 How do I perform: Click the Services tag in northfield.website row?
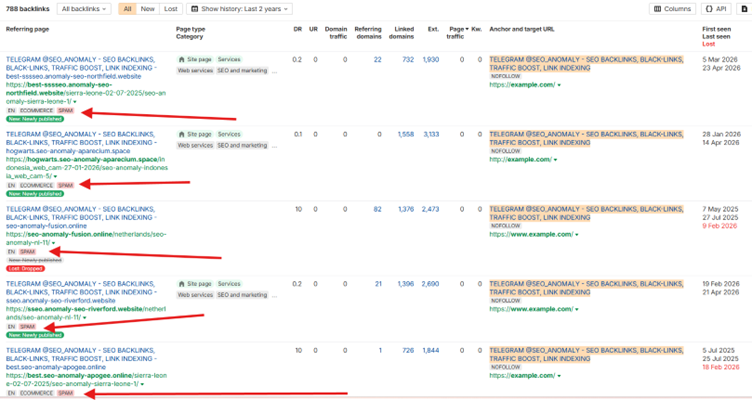(x=229, y=59)
